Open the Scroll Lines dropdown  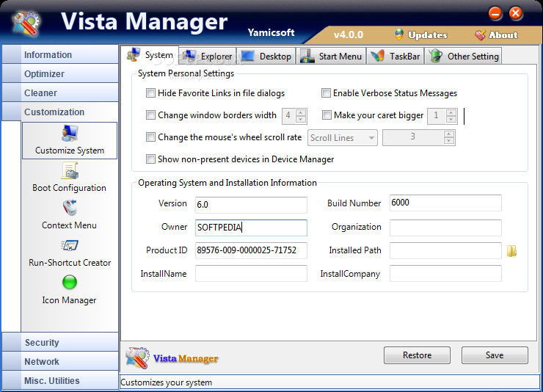click(x=343, y=138)
